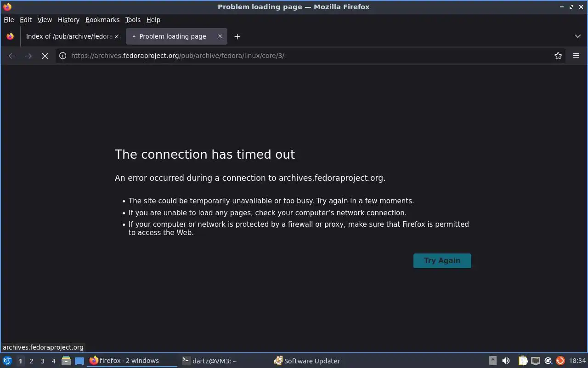
Task: Switch to workspace 2
Action: 31,361
